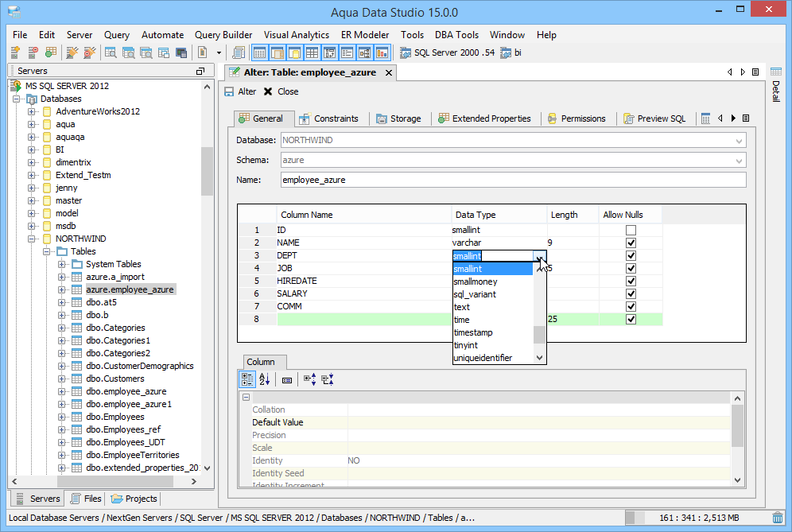
Task: Click the connect server plug icon
Action: click(x=72, y=52)
